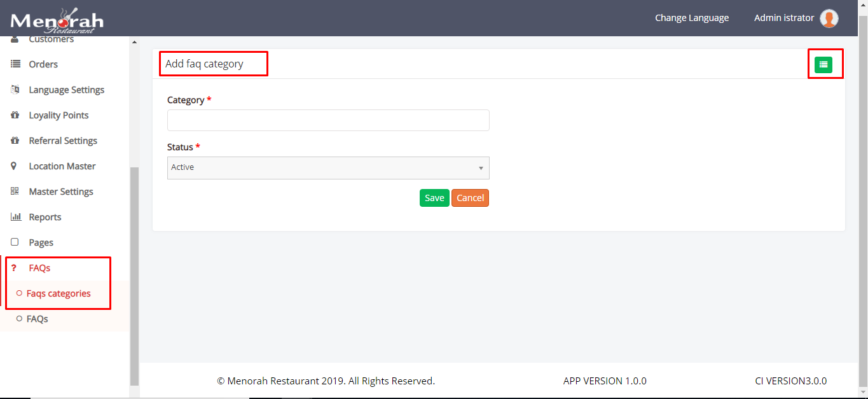Click the Orders list icon in sidebar
This screenshot has width=868, height=399.
coord(15,64)
